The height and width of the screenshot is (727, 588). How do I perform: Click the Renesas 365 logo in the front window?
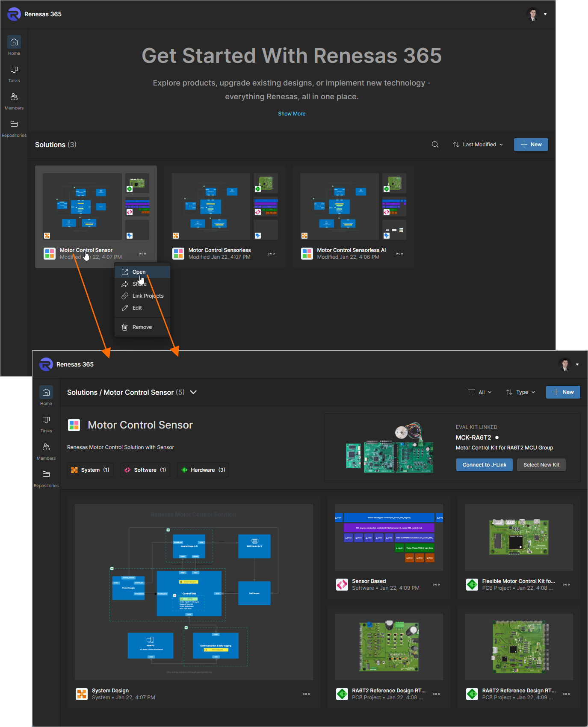point(46,364)
